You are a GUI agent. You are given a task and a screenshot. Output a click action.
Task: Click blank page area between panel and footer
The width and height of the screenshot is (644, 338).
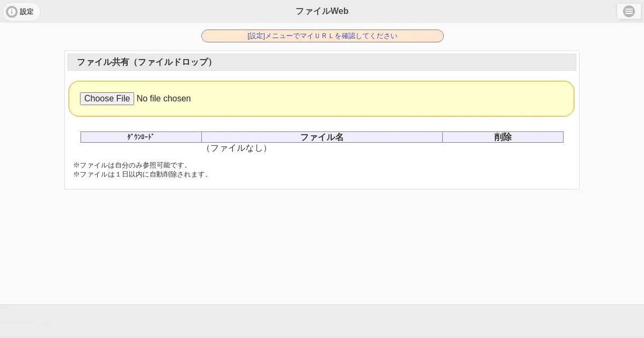[x=322, y=247]
